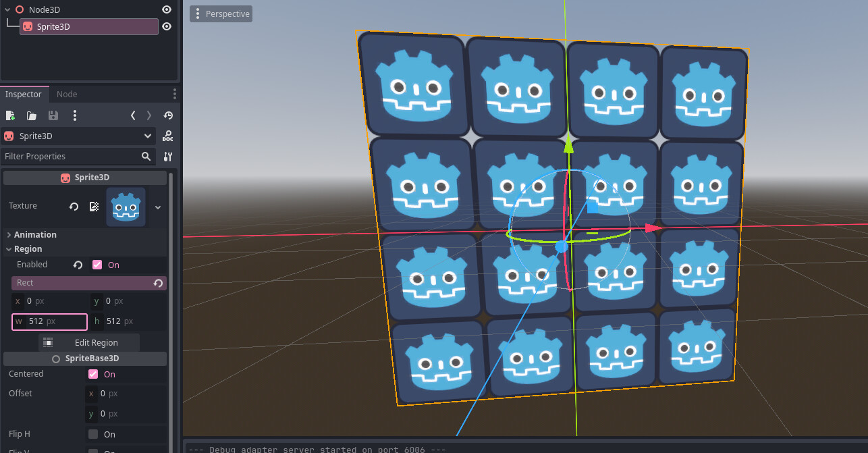This screenshot has width=868, height=453.
Task: Revert the Region Enabled property
Action: point(78,265)
